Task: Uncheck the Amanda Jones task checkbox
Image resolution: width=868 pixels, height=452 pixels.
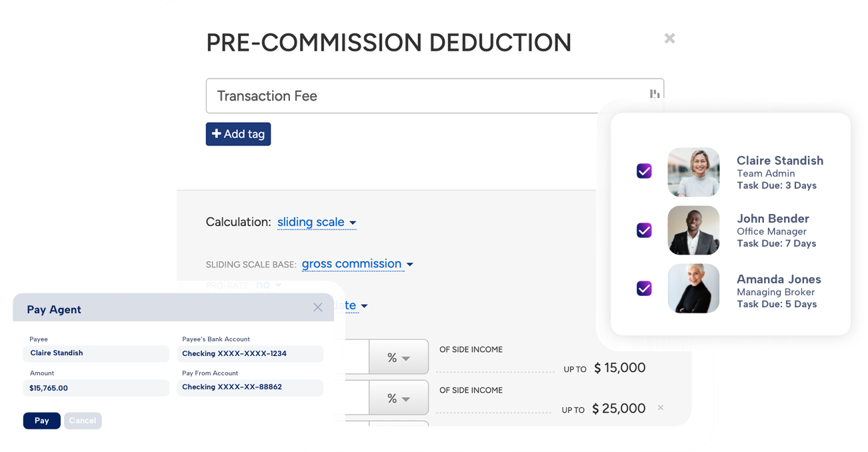Action: click(644, 288)
